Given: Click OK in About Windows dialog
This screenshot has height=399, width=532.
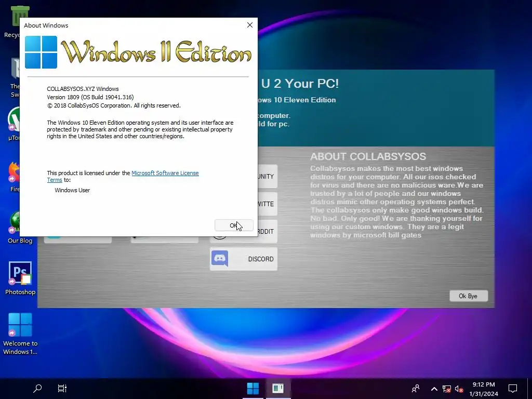Looking at the screenshot, I should (234, 225).
